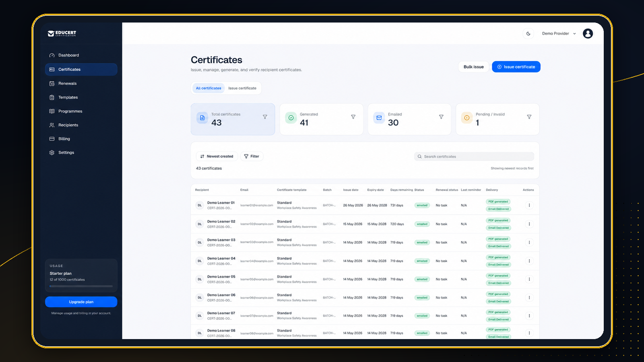Filter by Total certificates funnel icon
The image size is (644, 362).
(x=265, y=117)
